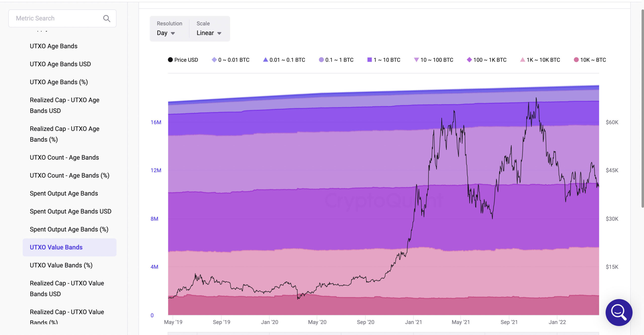Open the Resolution Day dropdown
Screen dimensions: 644x335
pos(166,33)
